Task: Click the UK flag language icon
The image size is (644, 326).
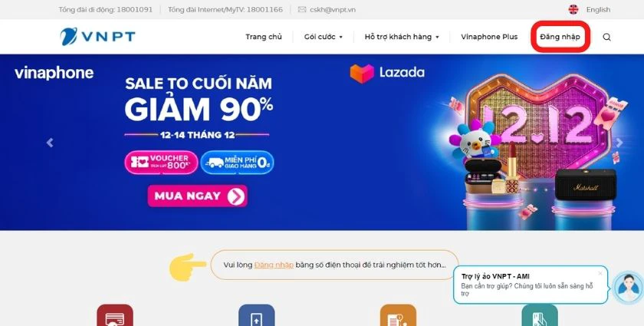Action: pos(573,9)
